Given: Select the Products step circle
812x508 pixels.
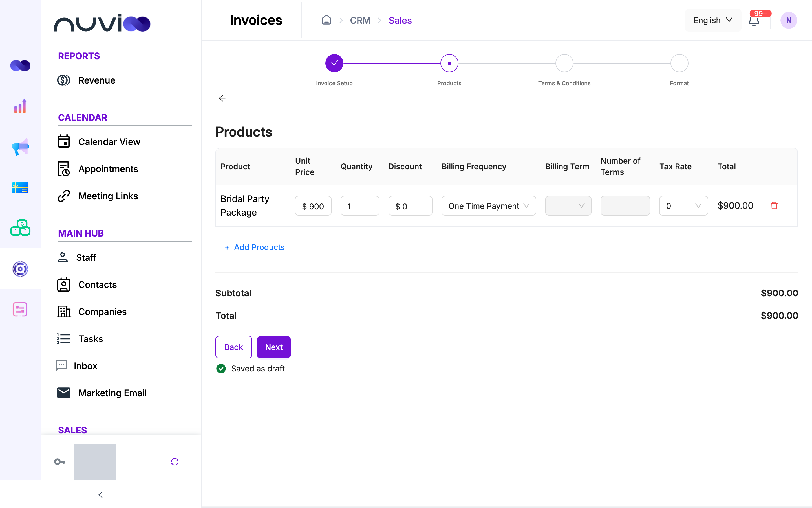Looking at the screenshot, I should tap(449, 63).
